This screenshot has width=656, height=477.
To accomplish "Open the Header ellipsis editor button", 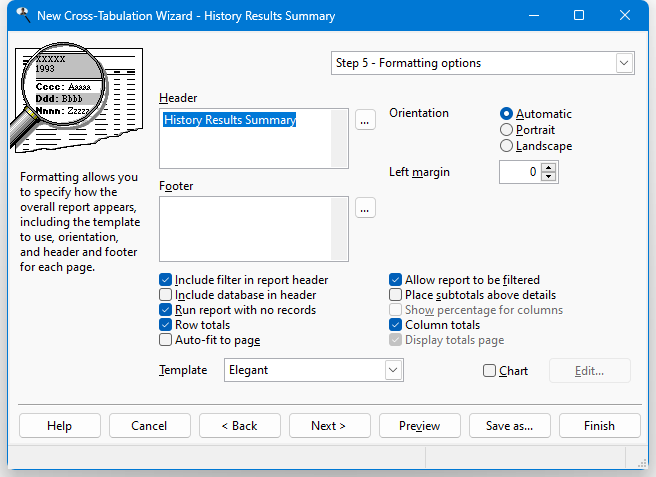I will pyautogui.click(x=365, y=120).
